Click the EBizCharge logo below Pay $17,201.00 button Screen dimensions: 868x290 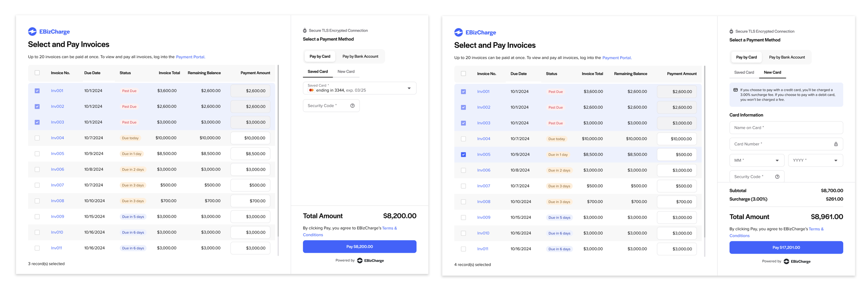tap(797, 261)
